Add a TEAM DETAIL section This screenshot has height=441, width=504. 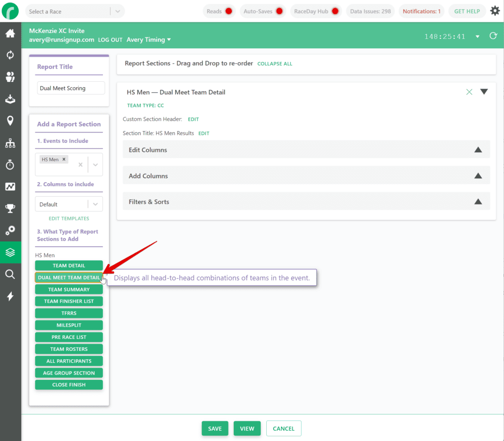69,266
